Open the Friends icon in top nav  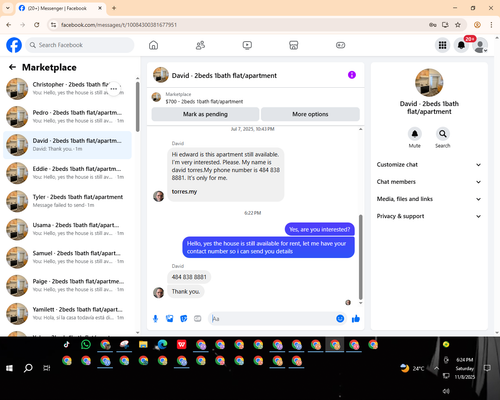pos(200,45)
